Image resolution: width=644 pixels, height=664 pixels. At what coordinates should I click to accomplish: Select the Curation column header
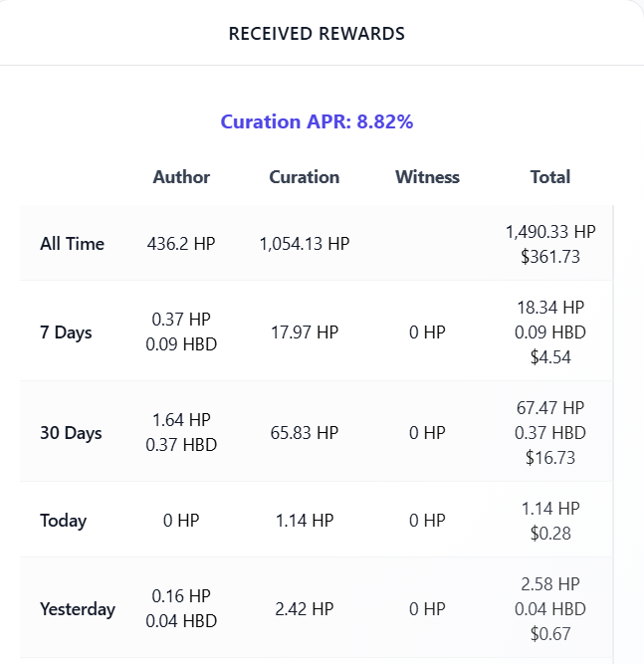pos(304,177)
